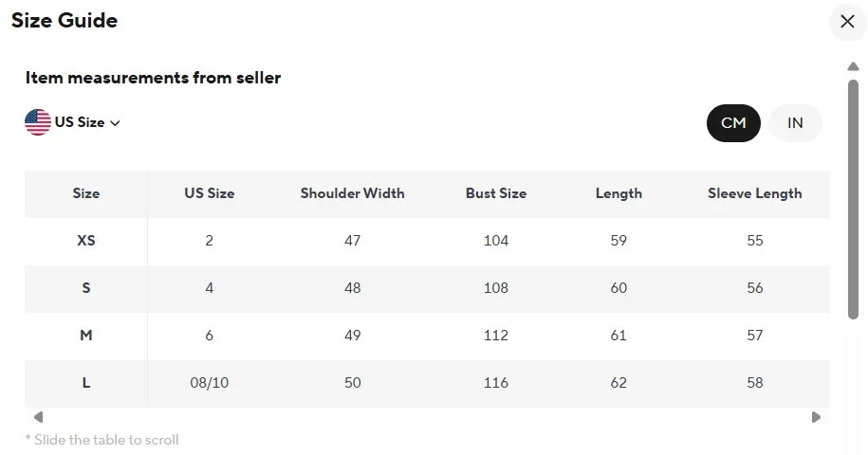The image size is (868, 455).
Task: Switch measurements to IN
Action: coord(795,123)
